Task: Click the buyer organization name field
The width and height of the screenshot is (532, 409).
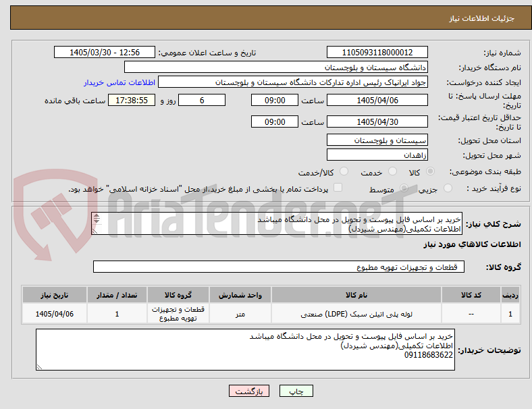Action: coord(276,67)
